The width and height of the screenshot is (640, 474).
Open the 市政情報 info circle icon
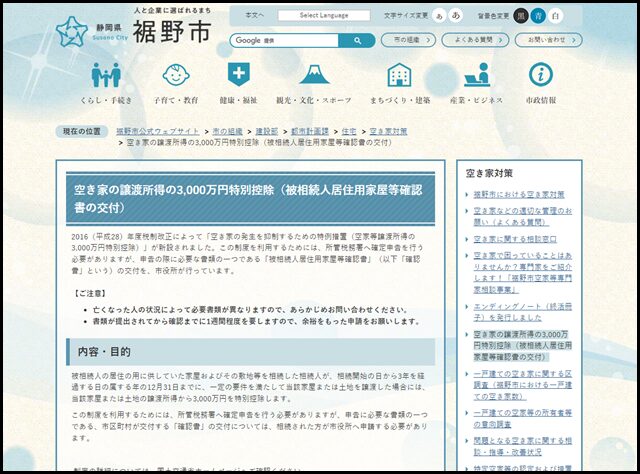pyautogui.click(x=541, y=74)
